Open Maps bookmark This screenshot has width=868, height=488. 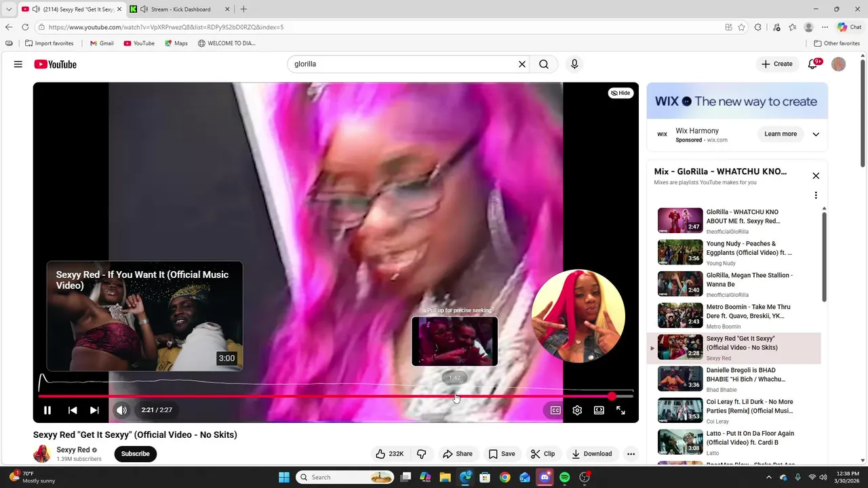click(x=176, y=43)
